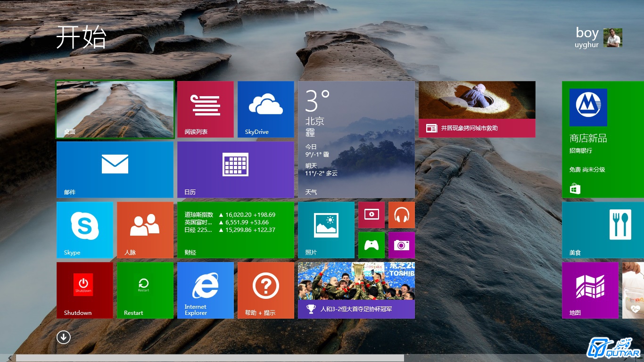Open the partly visible health tile

[633, 290]
